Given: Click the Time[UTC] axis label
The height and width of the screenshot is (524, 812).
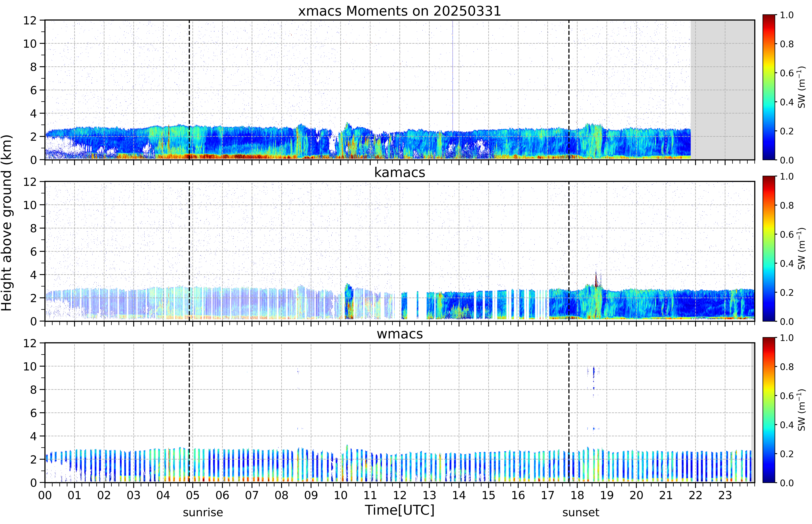Looking at the screenshot, I should (x=400, y=510).
